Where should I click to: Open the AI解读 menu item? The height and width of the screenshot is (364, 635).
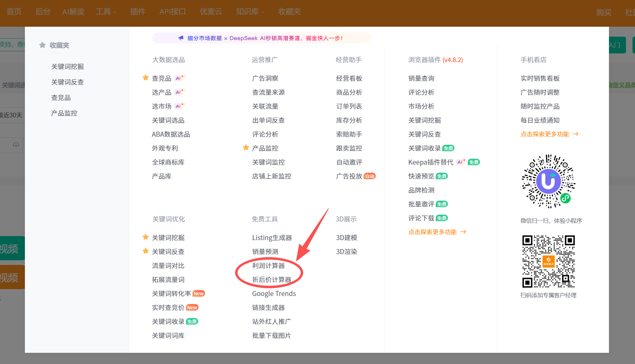tap(73, 11)
